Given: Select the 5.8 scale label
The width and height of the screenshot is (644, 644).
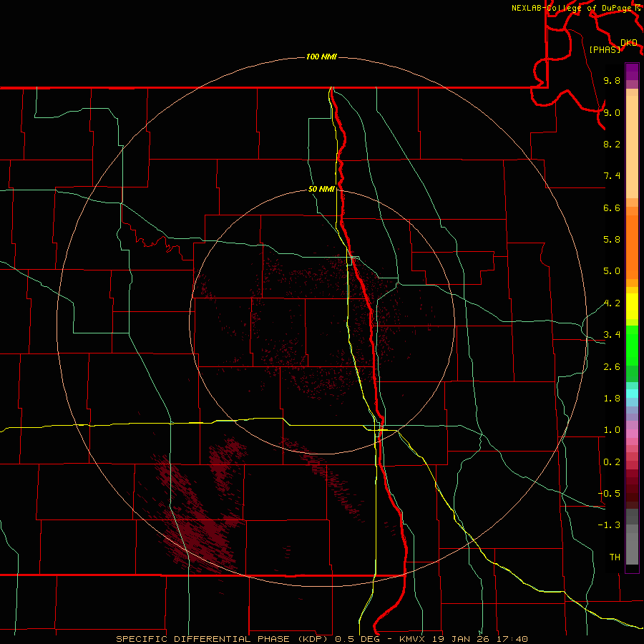Looking at the screenshot, I should point(612,240).
